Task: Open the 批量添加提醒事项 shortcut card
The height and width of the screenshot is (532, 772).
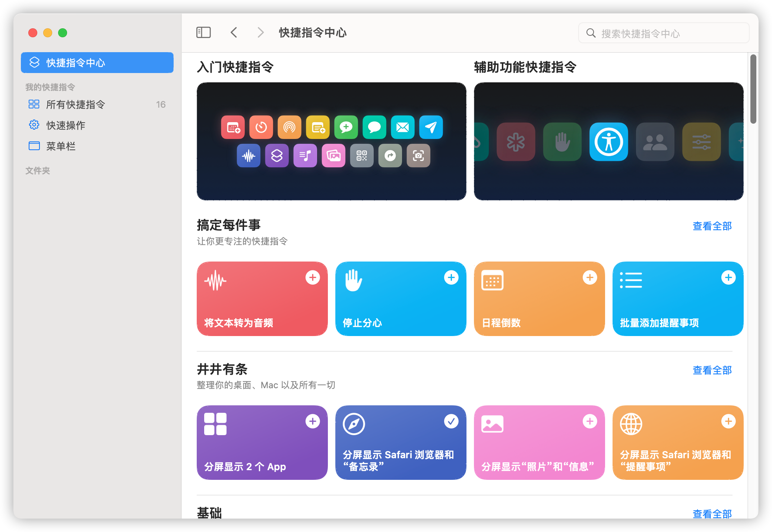Action: pos(678,299)
